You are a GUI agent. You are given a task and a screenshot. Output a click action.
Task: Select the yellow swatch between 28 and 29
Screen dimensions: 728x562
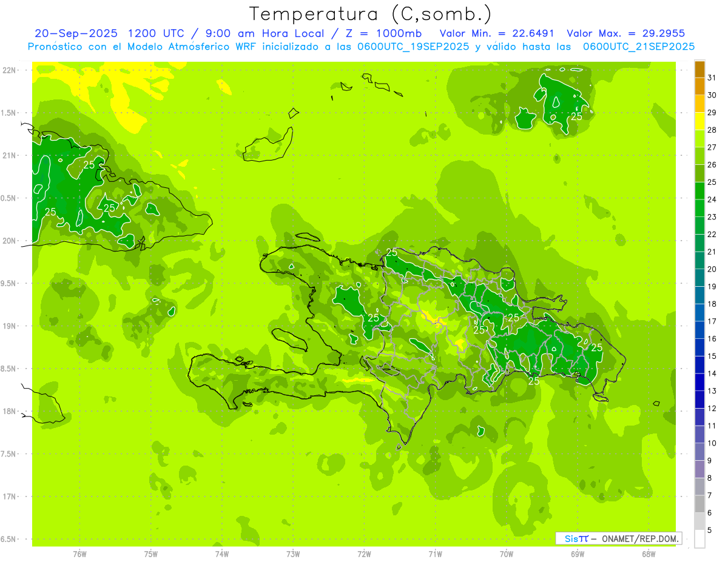tap(699, 121)
